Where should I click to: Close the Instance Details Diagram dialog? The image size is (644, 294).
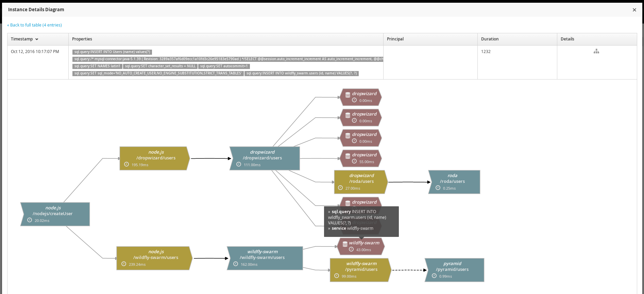coord(634,10)
